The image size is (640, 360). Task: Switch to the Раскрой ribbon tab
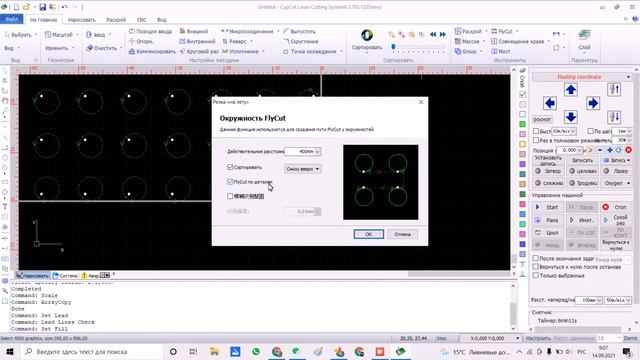tap(116, 20)
